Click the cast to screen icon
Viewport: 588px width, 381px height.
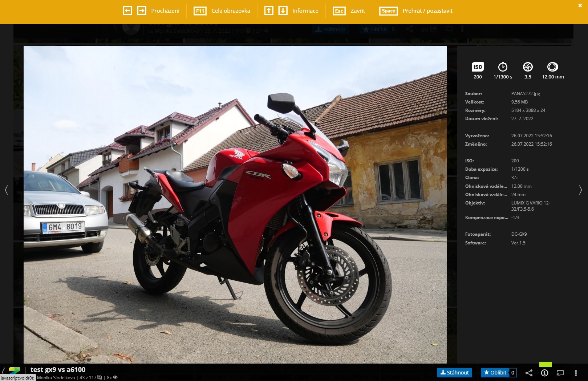(560, 373)
